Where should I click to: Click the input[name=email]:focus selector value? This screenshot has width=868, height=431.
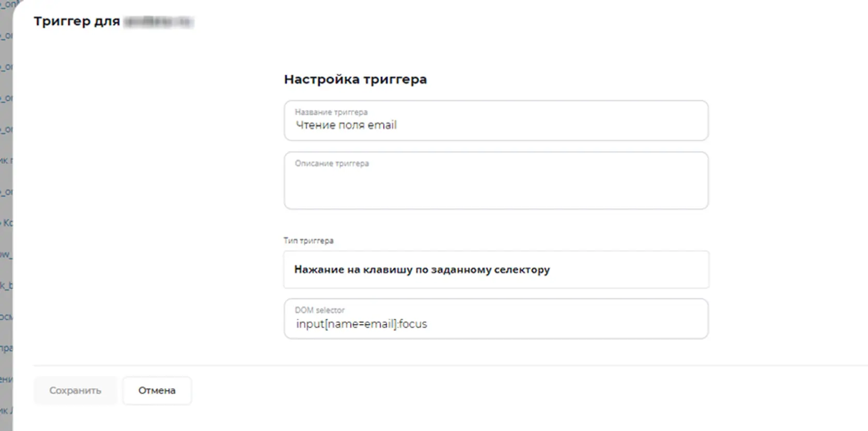[362, 324]
